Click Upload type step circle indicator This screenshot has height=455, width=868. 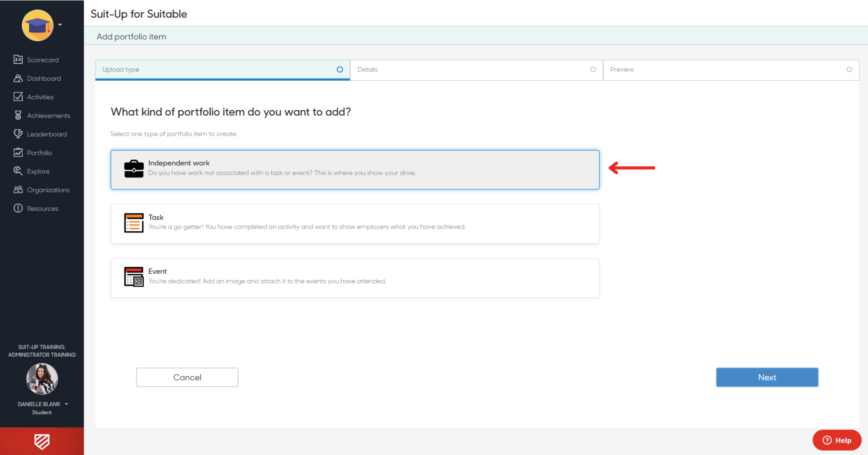tap(340, 69)
